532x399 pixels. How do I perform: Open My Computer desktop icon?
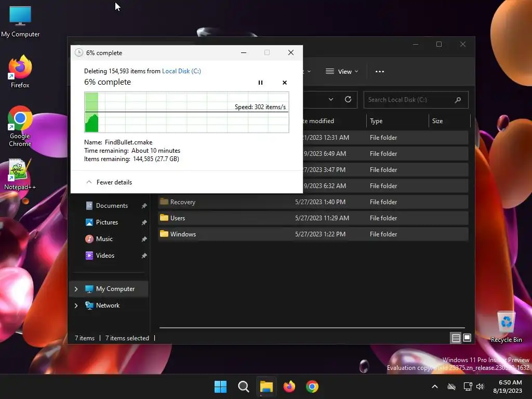coord(20,21)
